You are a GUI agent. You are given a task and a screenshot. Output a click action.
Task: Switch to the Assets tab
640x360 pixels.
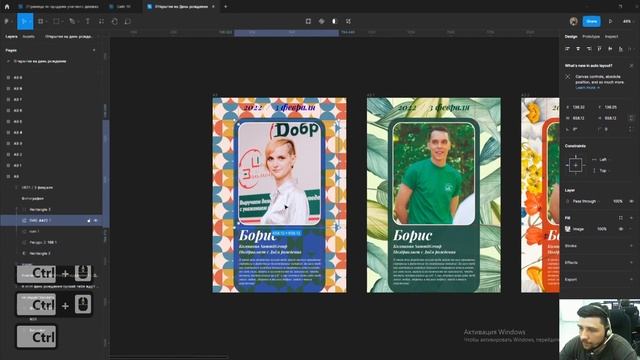point(29,36)
